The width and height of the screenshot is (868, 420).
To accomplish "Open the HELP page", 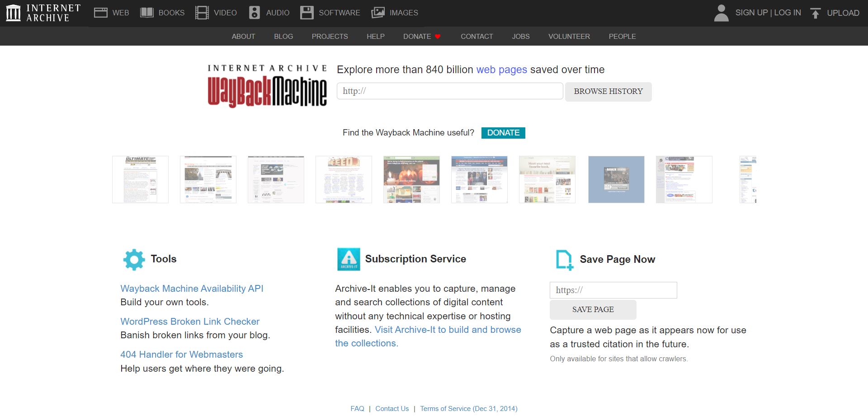I will coord(375,37).
